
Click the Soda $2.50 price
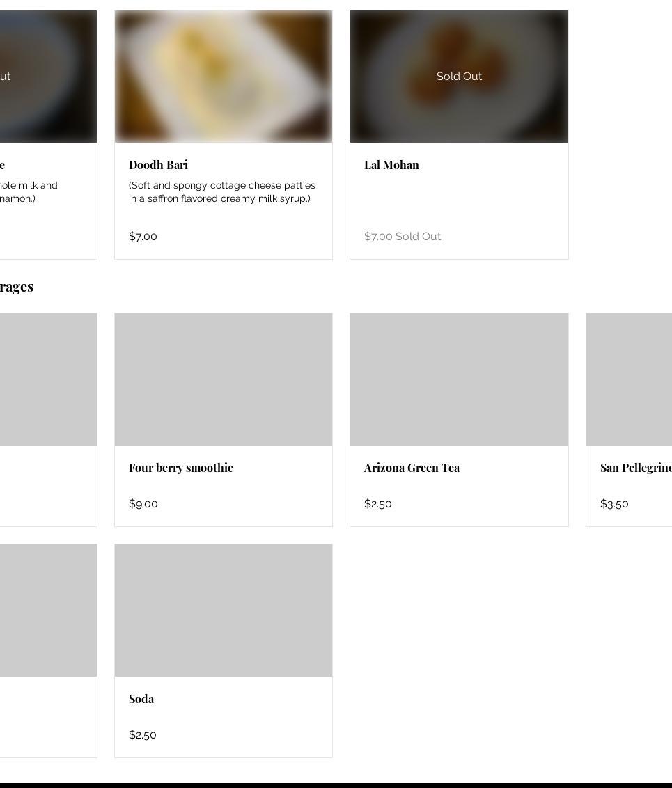pyautogui.click(x=143, y=734)
